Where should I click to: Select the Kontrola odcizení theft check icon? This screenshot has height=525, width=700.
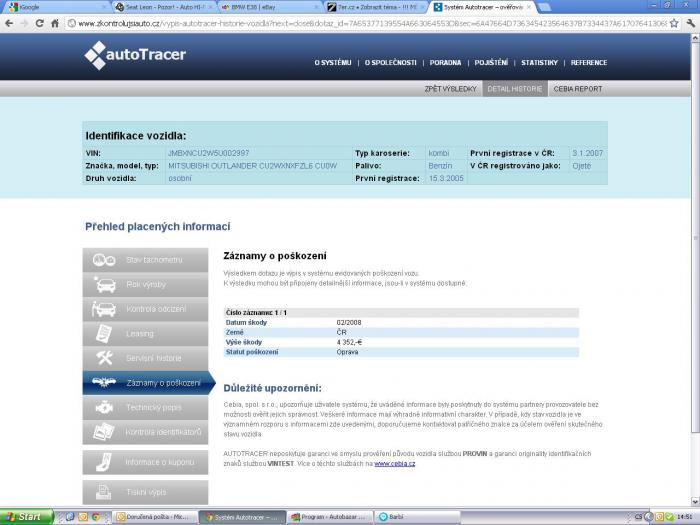pos(104,309)
